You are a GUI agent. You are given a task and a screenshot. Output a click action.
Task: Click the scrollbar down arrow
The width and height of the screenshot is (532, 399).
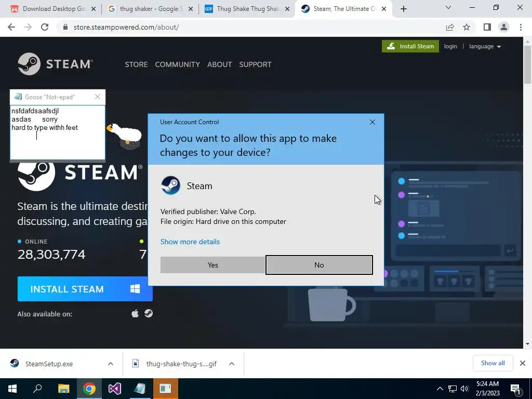[527, 344]
